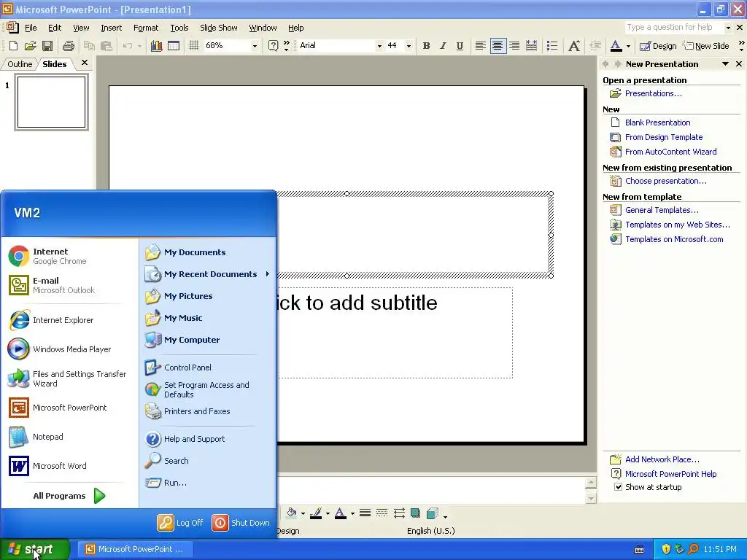Set Align Right paragraph alignment

point(514,46)
